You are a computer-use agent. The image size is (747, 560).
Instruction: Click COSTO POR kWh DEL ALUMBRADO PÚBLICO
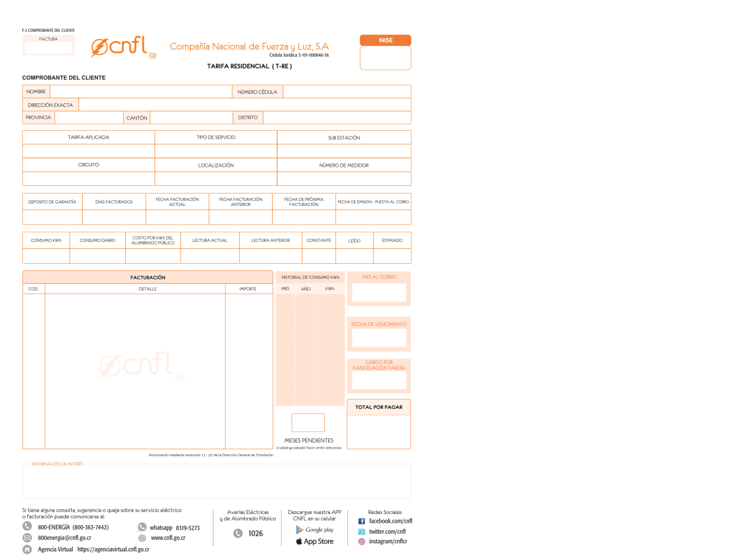(x=153, y=240)
